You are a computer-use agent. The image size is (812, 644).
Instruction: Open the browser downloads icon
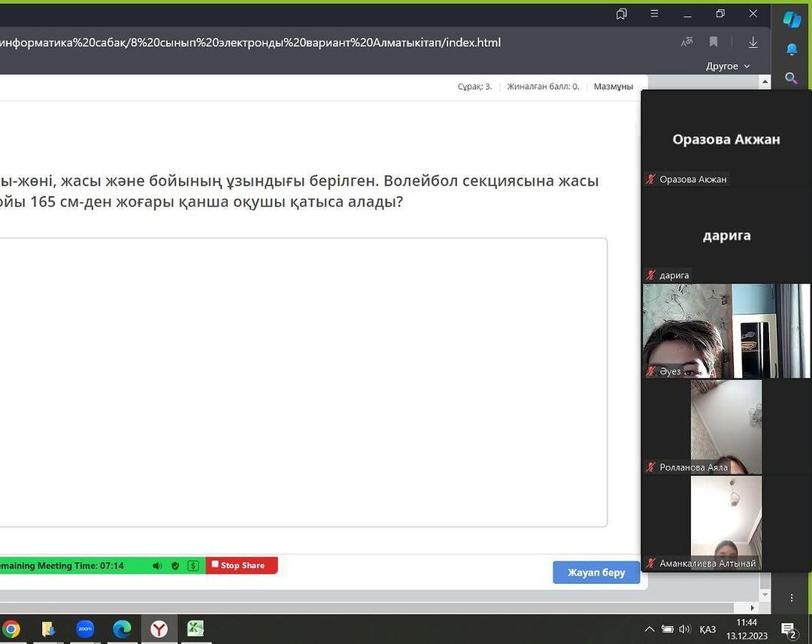753,43
